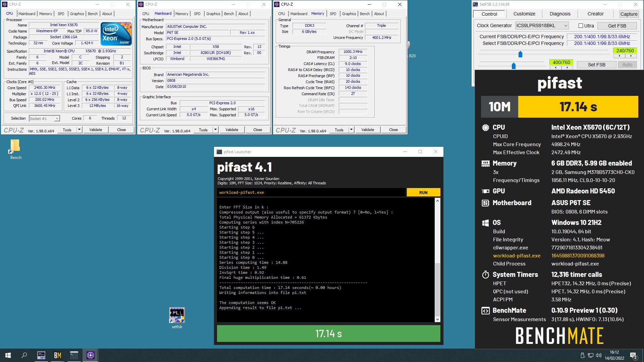Open the setfsb desktop shortcut
This screenshot has width=644, height=362.
[x=177, y=318]
